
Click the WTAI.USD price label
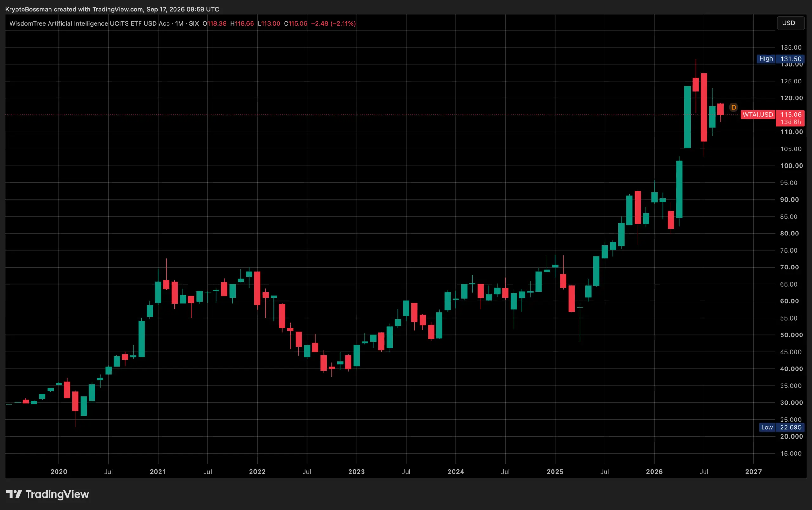coord(757,115)
